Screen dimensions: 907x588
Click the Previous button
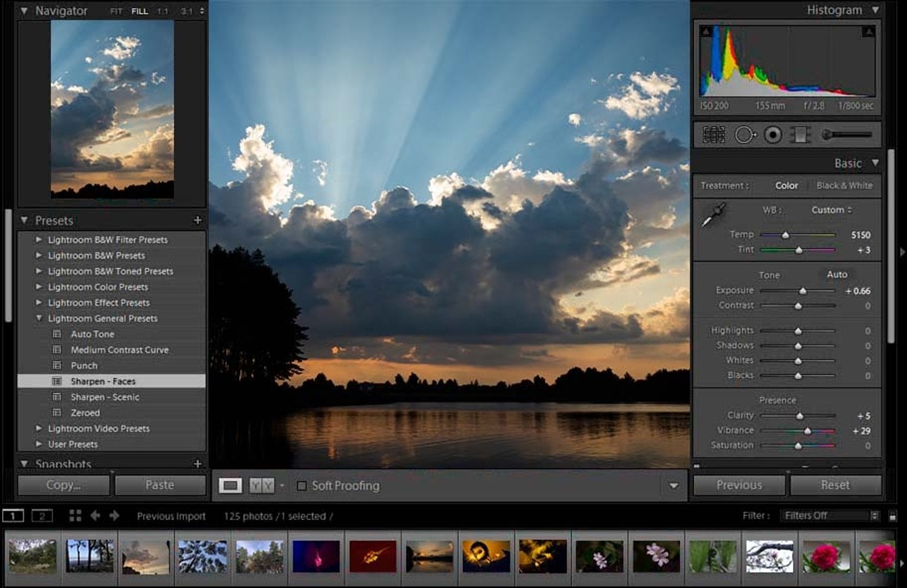point(739,484)
